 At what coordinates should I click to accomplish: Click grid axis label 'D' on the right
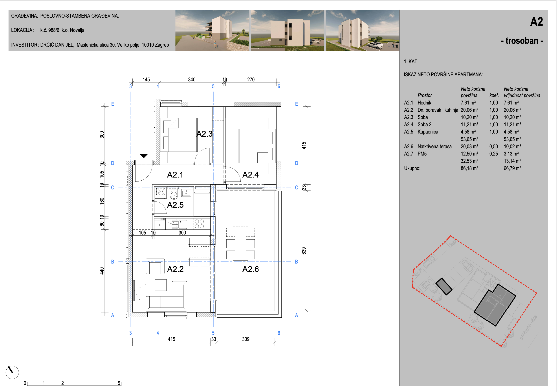[x=297, y=163]
